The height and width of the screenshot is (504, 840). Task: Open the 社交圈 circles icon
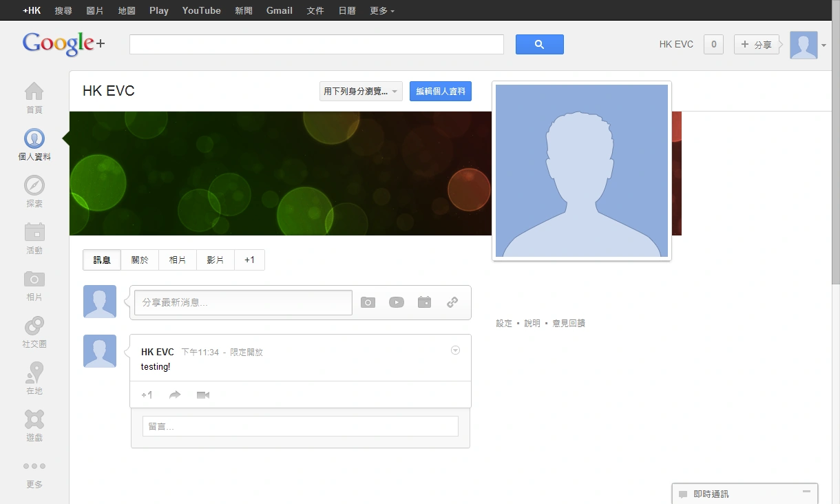click(x=34, y=326)
